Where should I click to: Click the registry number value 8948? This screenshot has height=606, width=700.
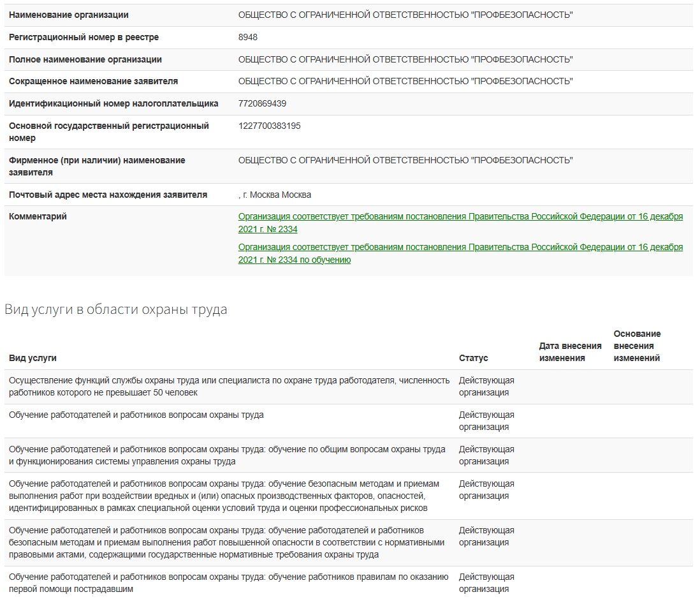[248, 38]
